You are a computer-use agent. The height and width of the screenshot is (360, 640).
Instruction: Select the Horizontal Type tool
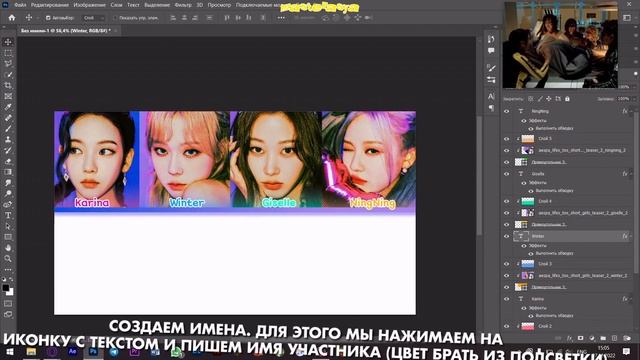click(8, 215)
